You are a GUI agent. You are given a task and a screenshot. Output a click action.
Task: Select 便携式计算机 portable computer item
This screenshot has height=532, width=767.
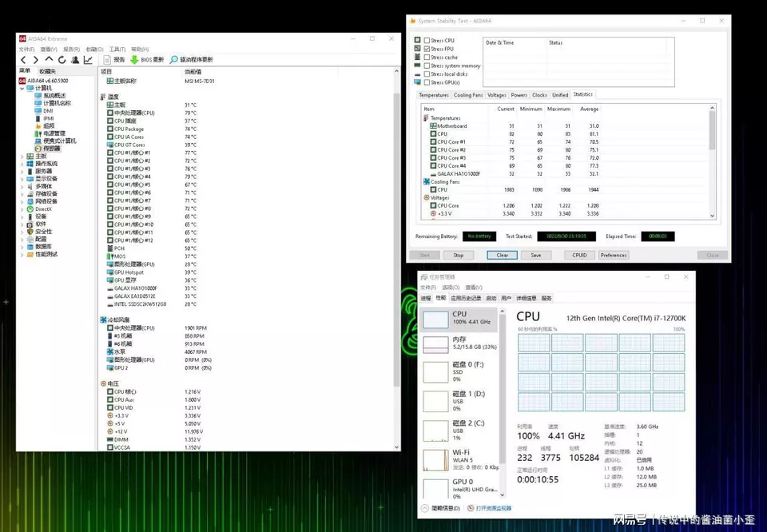click(55, 141)
